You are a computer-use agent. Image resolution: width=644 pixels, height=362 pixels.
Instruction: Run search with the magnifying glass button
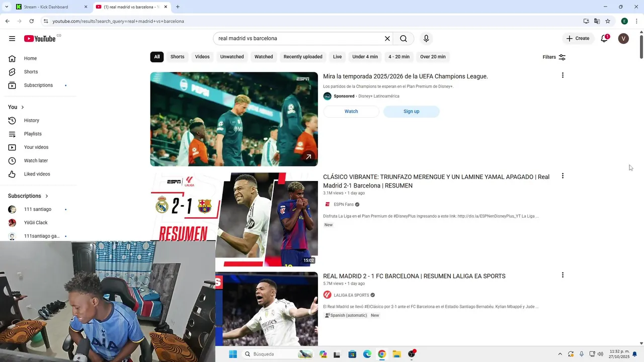(x=404, y=39)
